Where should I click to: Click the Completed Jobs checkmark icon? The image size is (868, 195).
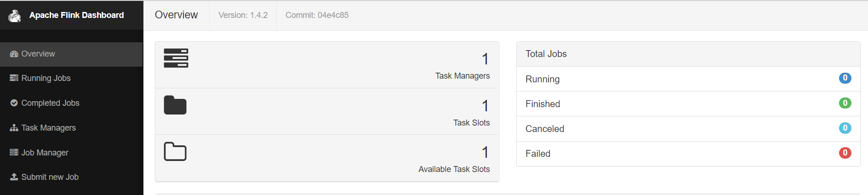[x=14, y=103]
